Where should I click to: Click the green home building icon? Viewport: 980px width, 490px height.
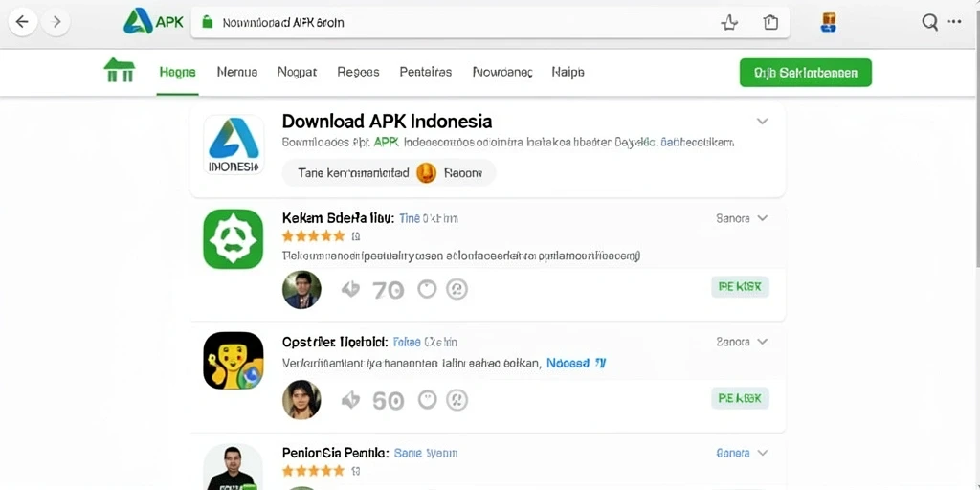point(120,70)
